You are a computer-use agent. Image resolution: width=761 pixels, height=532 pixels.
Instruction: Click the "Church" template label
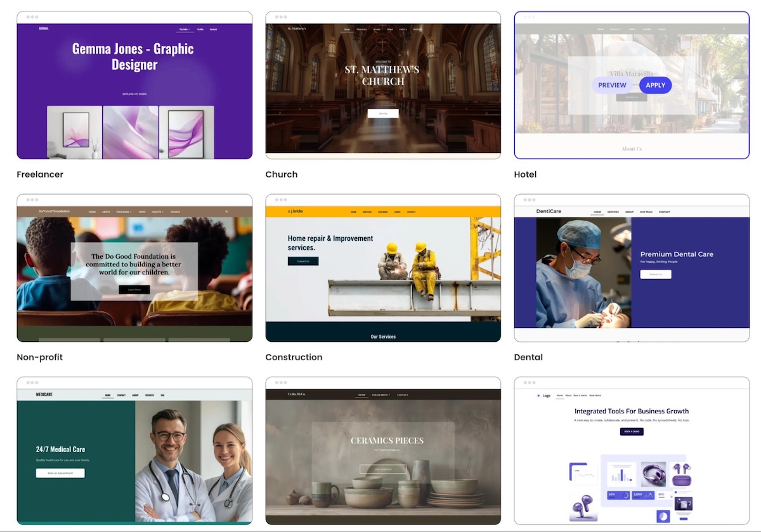click(x=282, y=174)
